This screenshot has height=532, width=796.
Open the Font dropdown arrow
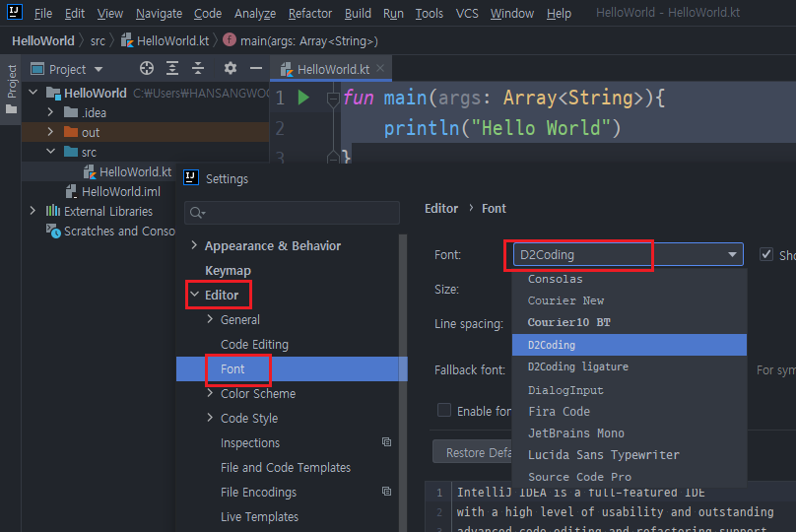[732, 254]
